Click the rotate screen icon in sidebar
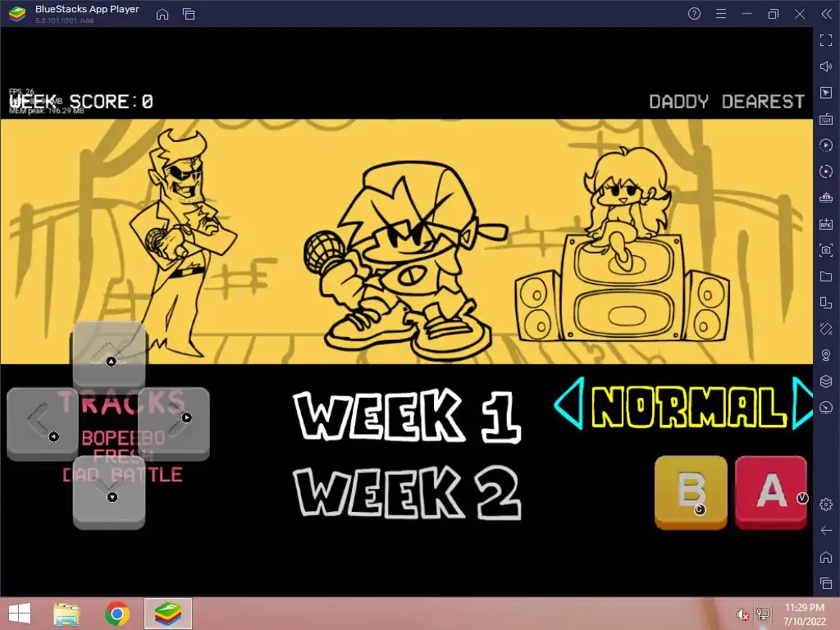The width and height of the screenshot is (840, 630). pos(825,329)
